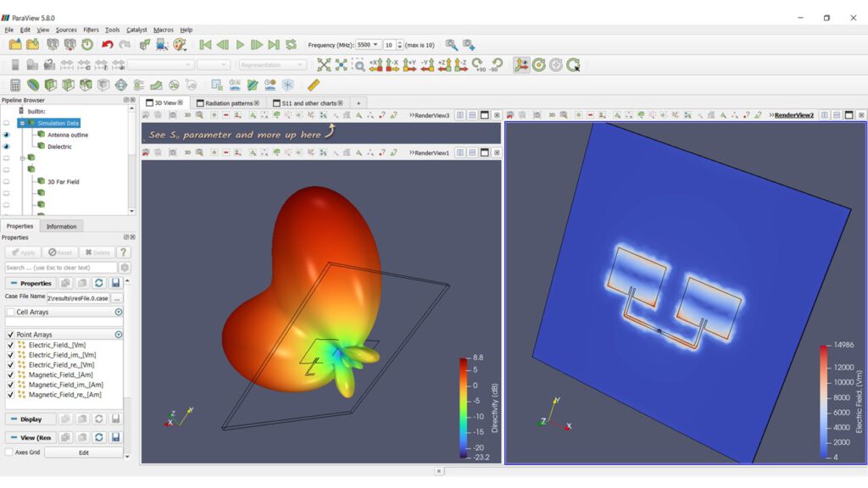Screen dimensions: 868x488
Task: Click the Undo red arrow icon
Action: (x=108, y=45)
